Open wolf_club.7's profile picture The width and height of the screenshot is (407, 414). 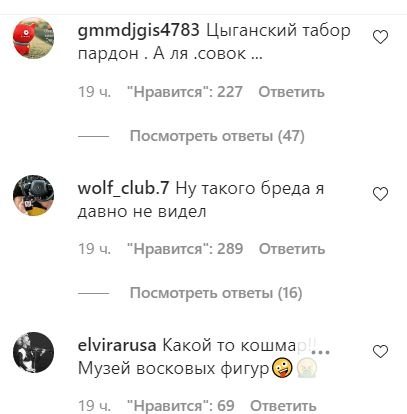click(33, 195)
